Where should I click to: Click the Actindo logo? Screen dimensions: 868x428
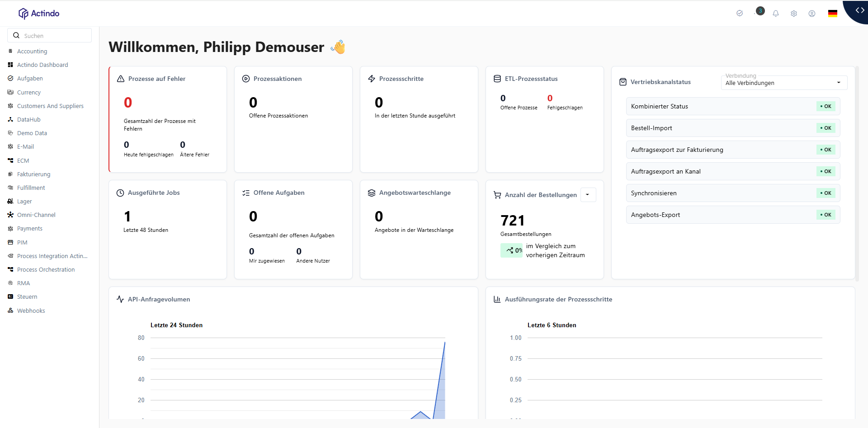(39, 14)
